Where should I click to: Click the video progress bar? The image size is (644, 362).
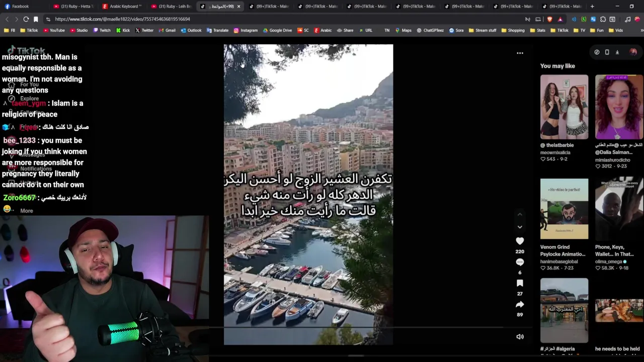point(356,327)
